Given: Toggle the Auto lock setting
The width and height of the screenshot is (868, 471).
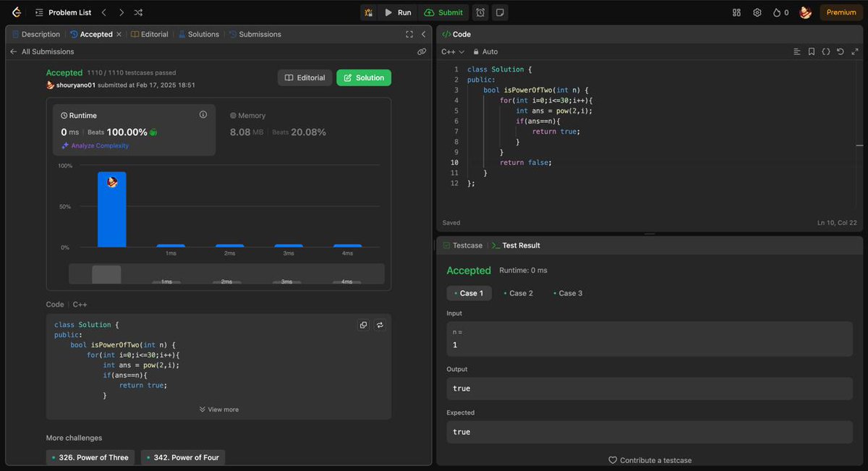Looking at the screenshot, I should coord(485,51).
